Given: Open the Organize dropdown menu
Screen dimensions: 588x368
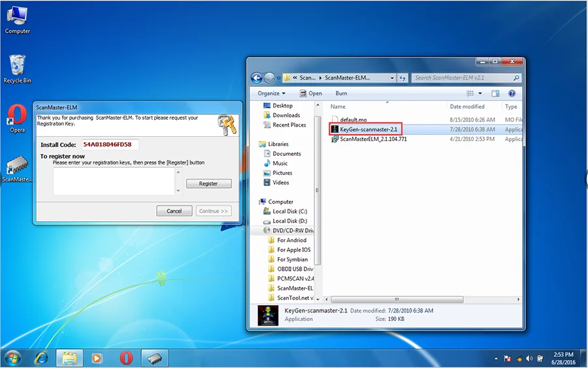Looking at the screenshot, I should (x=272, y=93).
